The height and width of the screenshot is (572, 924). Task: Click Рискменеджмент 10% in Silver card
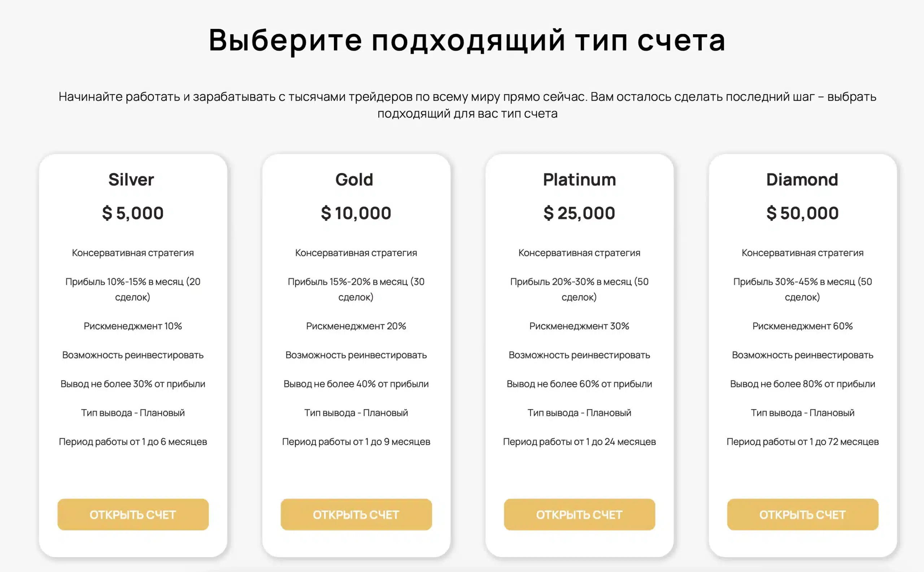pos(133,326)
